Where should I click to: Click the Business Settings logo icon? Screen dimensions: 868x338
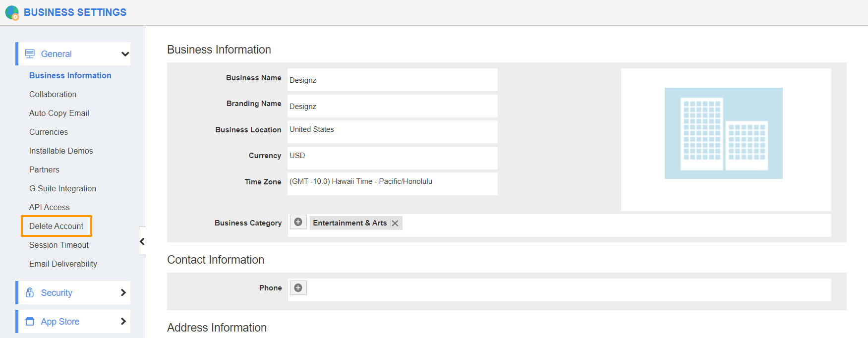12,13
